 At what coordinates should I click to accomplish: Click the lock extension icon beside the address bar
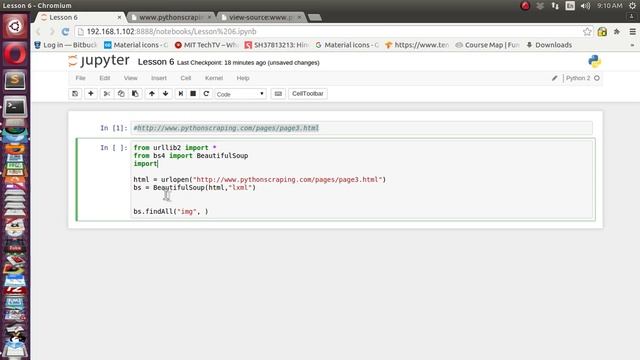tap(602, 31)
